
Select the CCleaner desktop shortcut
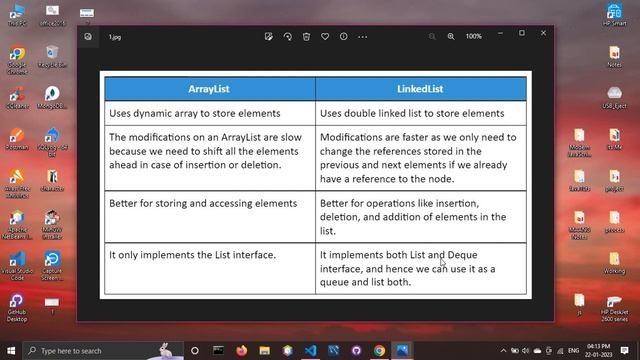click(x=17, y=98)
